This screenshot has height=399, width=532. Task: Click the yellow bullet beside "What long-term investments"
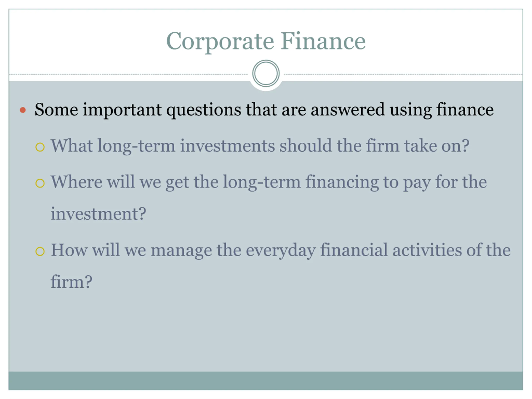coord(40,147)
